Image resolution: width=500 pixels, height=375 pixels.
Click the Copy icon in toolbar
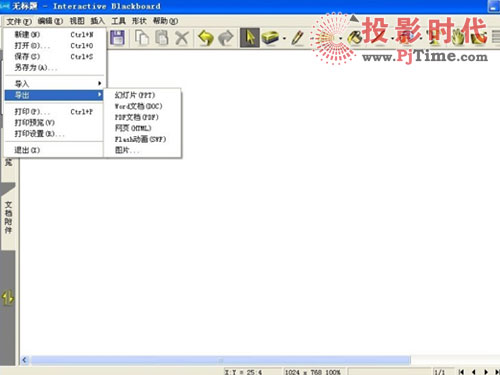click(x=142, y=38)
